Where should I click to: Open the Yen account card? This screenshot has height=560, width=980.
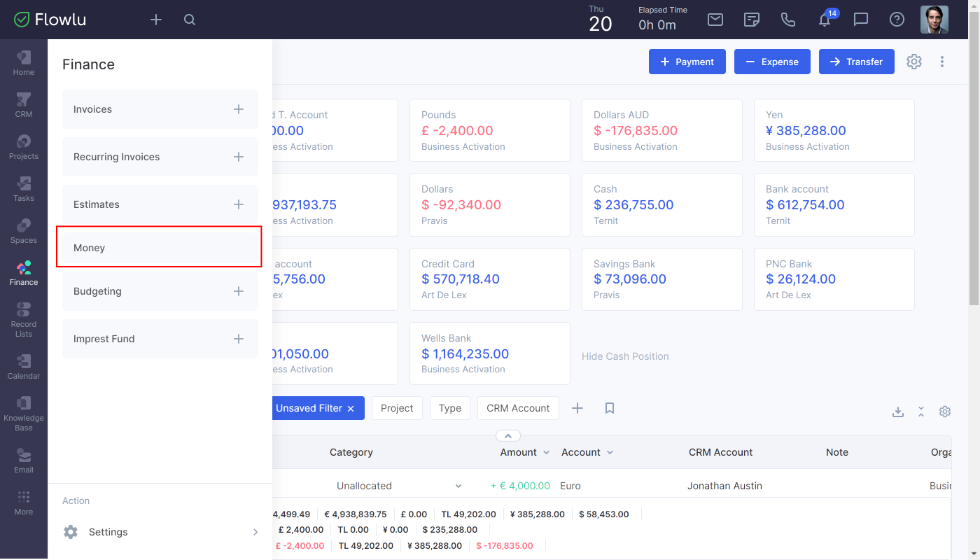834,130
